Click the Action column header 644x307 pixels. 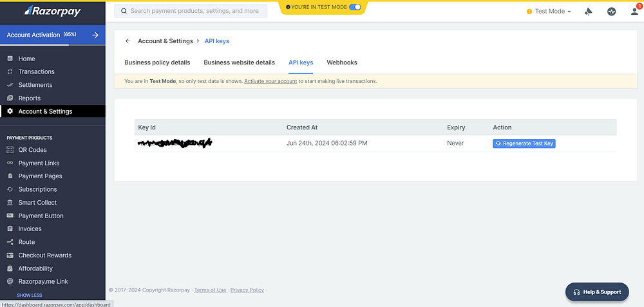coord(502,127)
